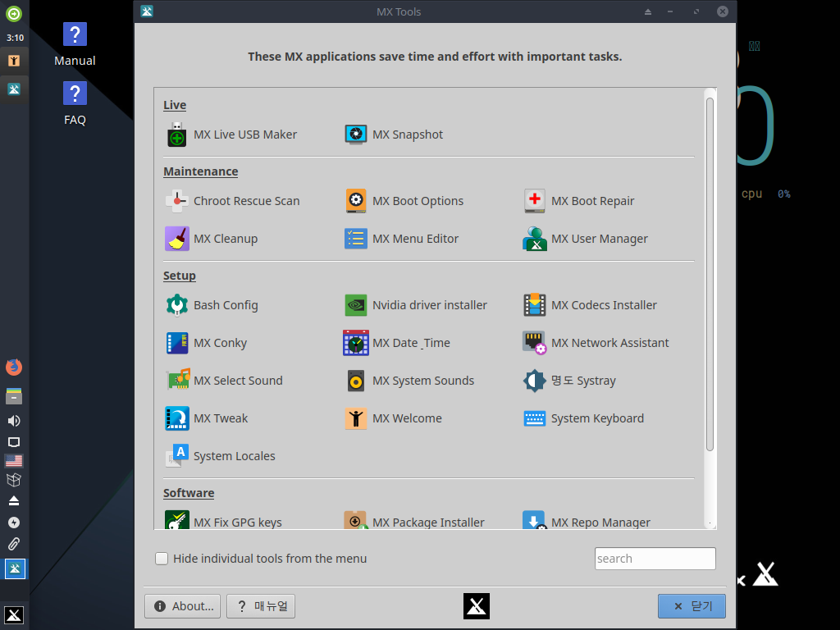Viewport: 840px width, 630px height.
Task: Launch MX Snapshot tool icon
Action: [x=356, y=135]
